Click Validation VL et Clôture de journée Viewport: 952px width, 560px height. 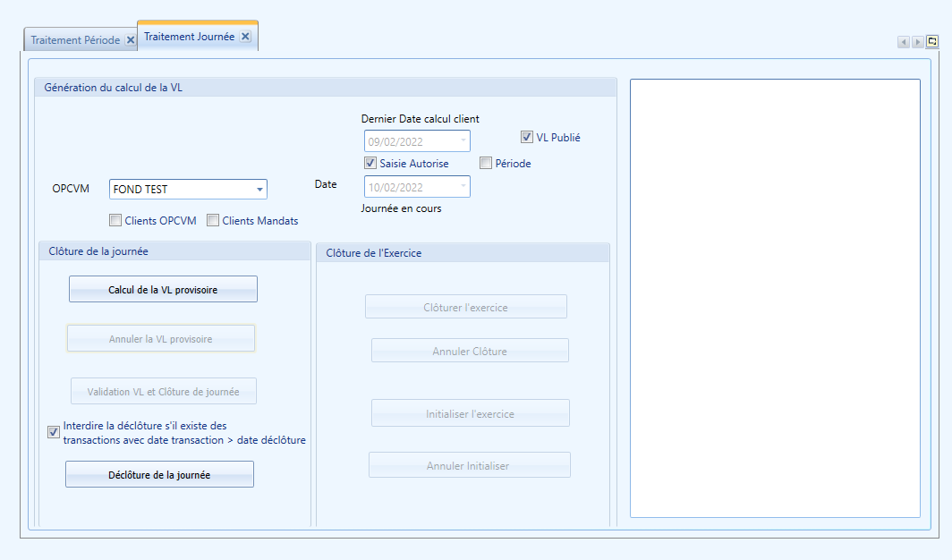tap(164, 391)
